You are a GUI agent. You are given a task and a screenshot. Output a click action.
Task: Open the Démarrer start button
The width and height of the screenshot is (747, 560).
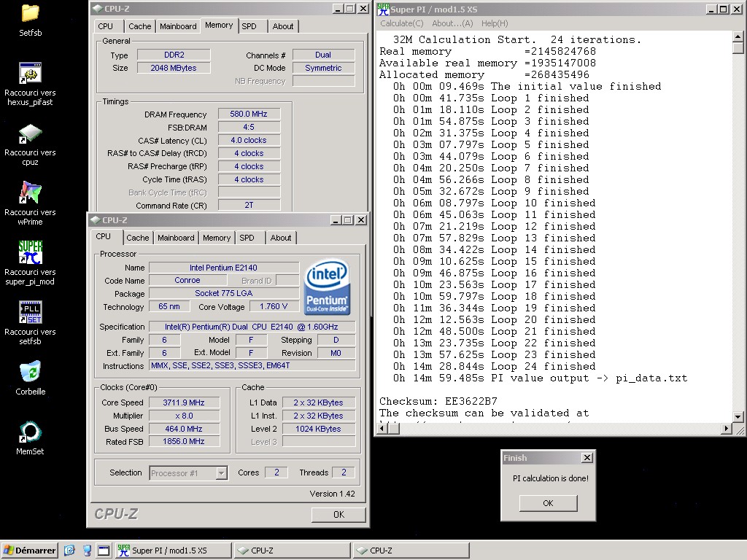29,551
